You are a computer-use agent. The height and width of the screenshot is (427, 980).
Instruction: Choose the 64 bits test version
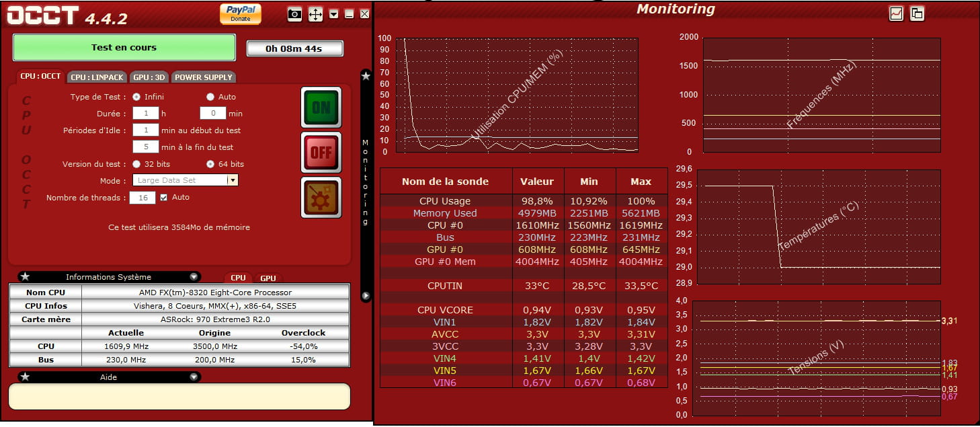tap(210, 164)
